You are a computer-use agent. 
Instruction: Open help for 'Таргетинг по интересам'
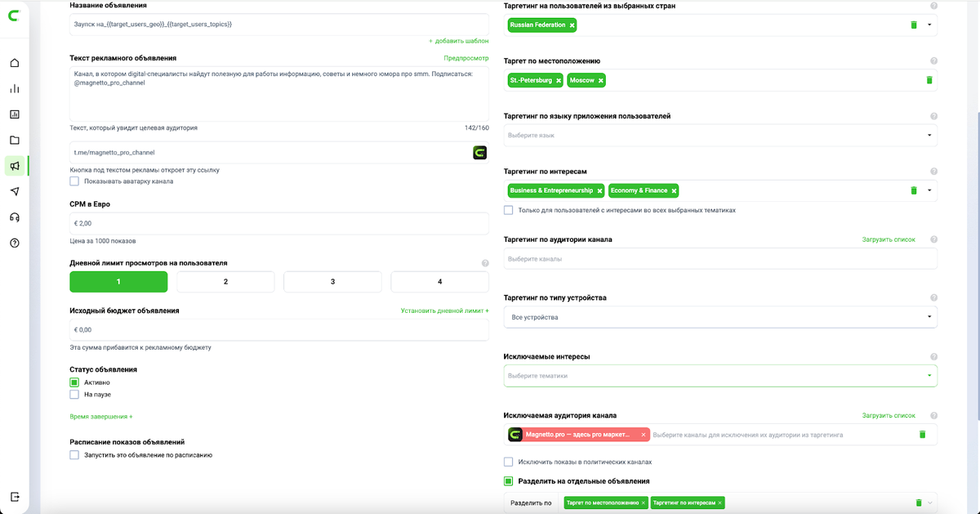pyautogui.click(x=933, y=172)
